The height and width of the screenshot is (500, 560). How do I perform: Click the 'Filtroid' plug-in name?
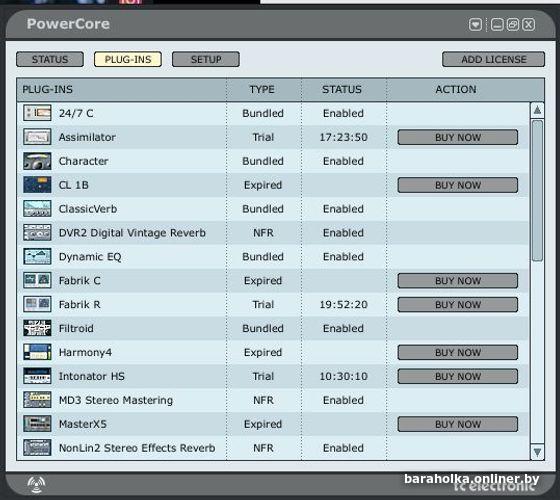pyautogui.click(x=76, y=329)
